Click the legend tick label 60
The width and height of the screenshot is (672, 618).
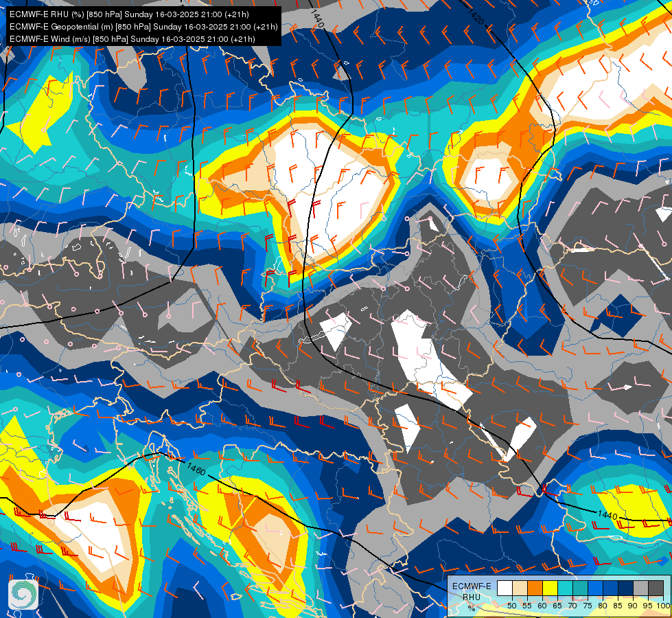[542, 606]
